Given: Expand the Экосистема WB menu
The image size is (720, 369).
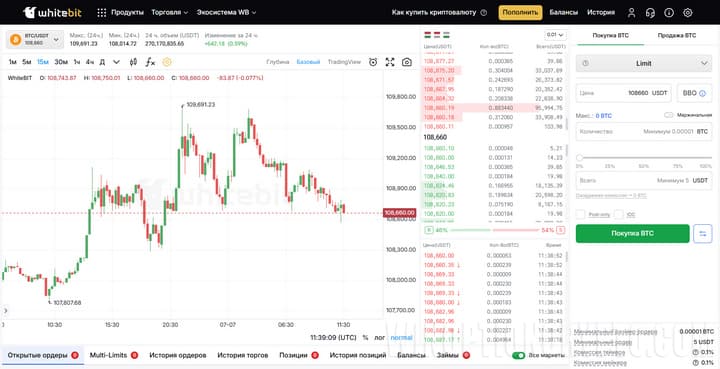Looking at the screenshot, I should pos(226,12).
